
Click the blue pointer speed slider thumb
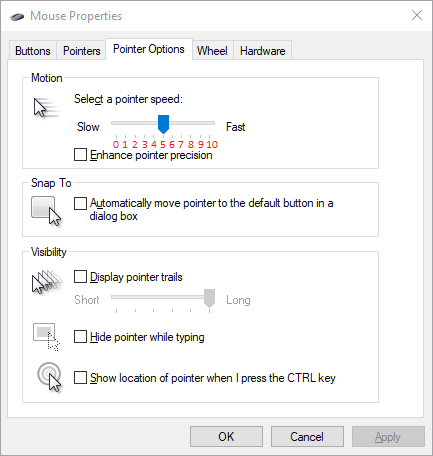tap(163, 124)
